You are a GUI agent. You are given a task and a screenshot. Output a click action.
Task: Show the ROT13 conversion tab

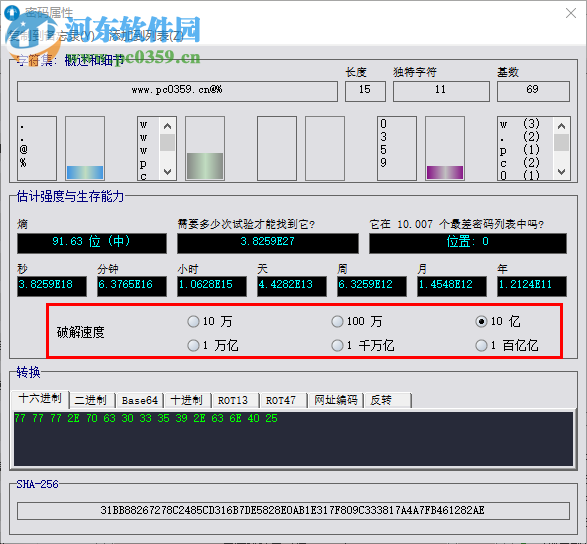[235, 400]
